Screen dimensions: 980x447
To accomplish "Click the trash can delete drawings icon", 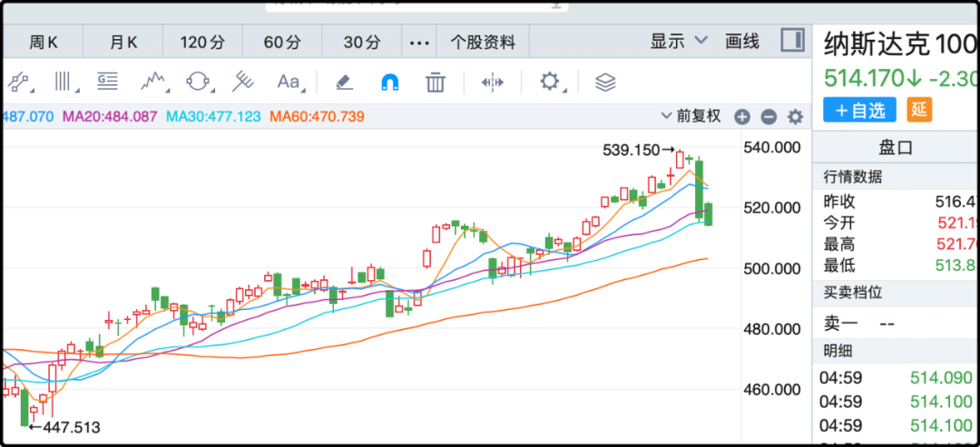I will point(435,82).
